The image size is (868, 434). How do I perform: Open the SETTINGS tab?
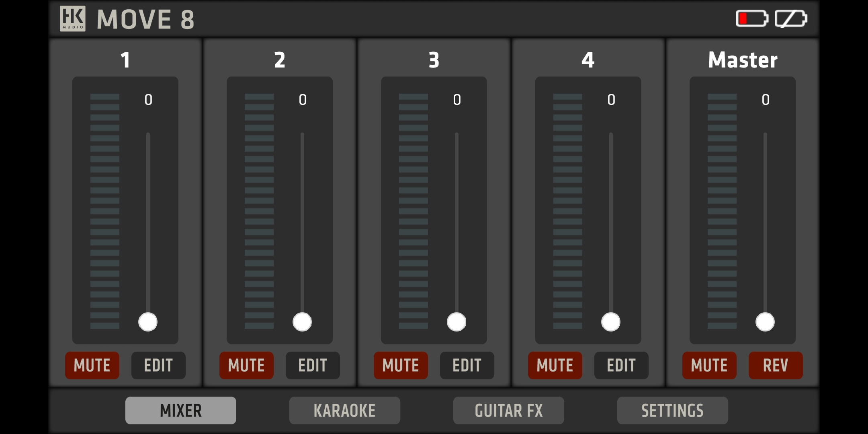[672, 410]
